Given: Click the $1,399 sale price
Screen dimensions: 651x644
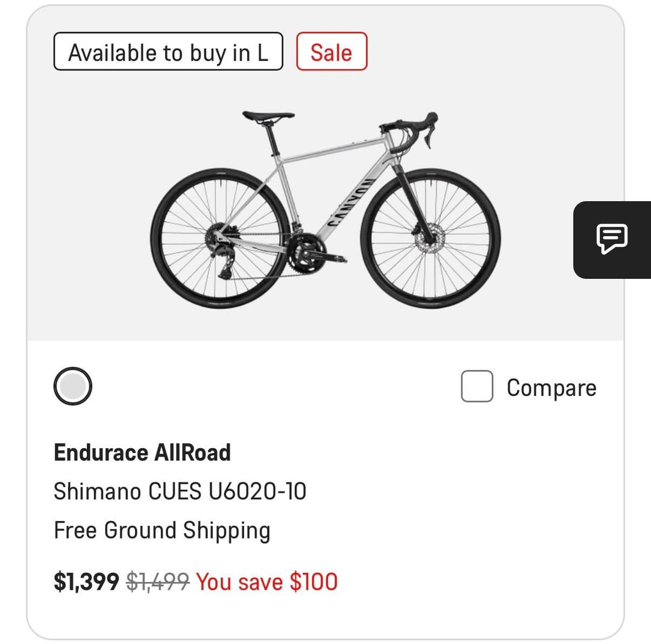Looking at the screenshot, I should pos(86,582).
